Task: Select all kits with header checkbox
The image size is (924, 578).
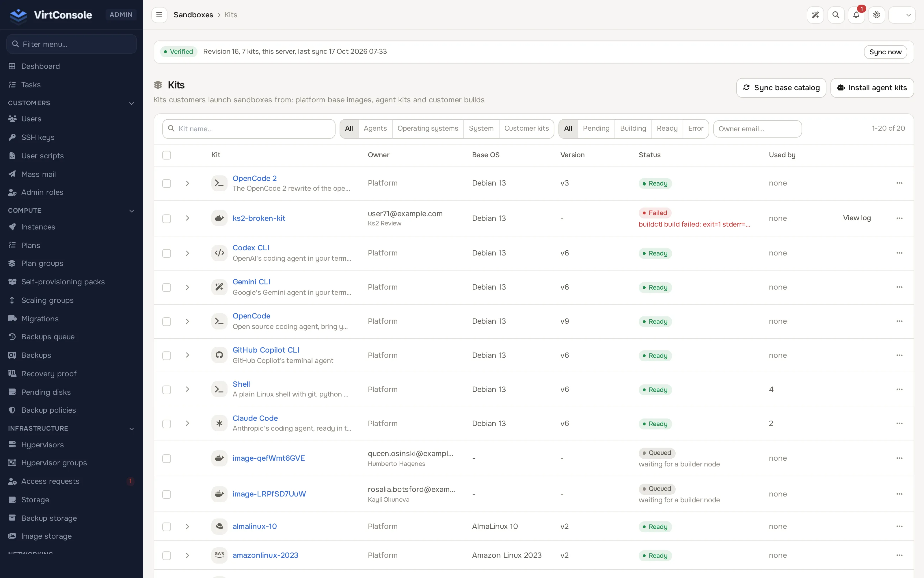Action: 167,155
